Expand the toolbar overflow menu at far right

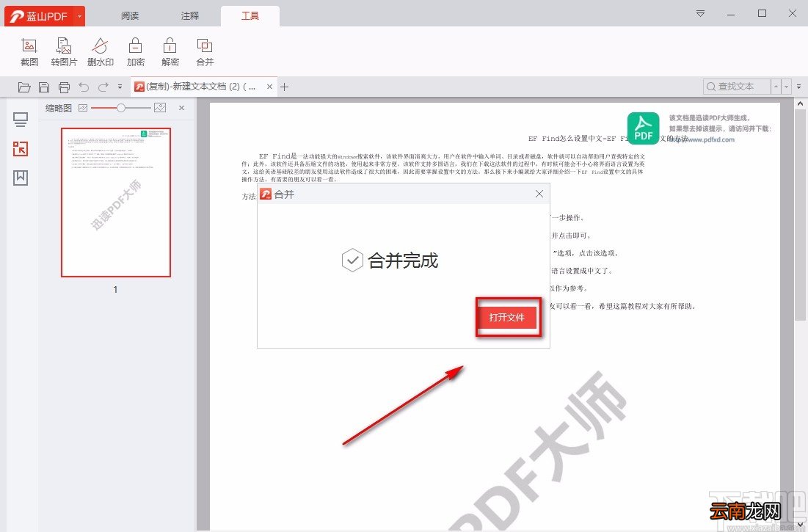(x=799, y=87)
